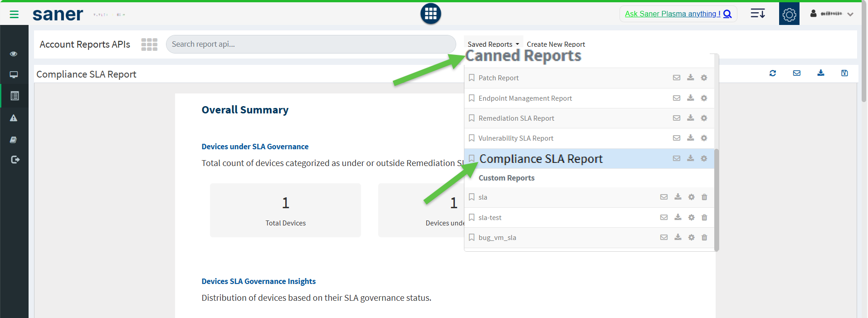
Task: Select Compliance SLA Report from the list
Action: 541,159
